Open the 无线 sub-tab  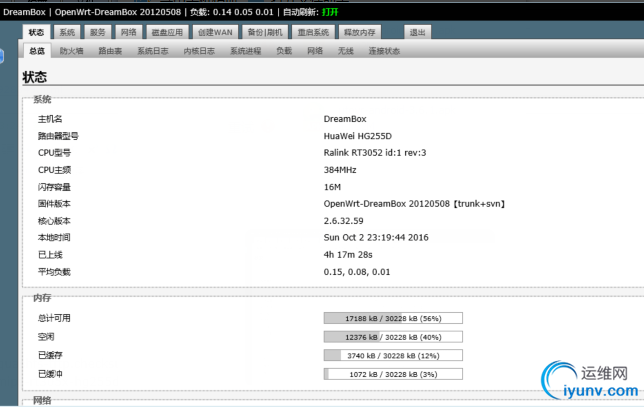coord(346,51)
